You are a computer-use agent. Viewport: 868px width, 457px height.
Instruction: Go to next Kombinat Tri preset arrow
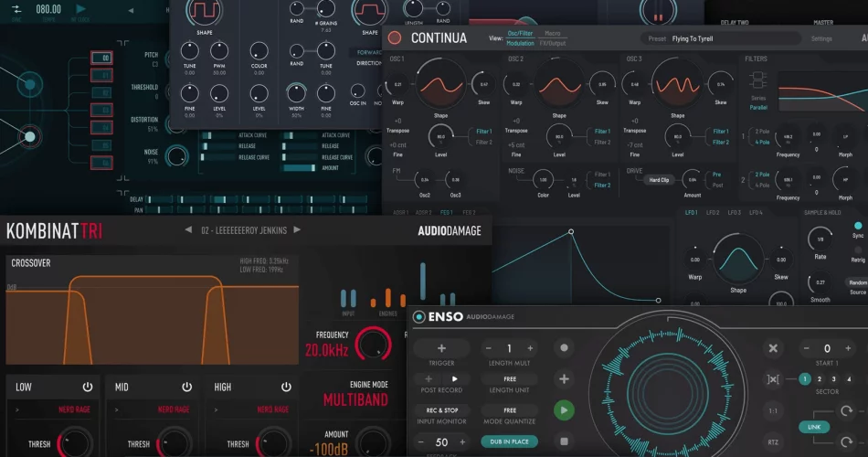point(297,229)
